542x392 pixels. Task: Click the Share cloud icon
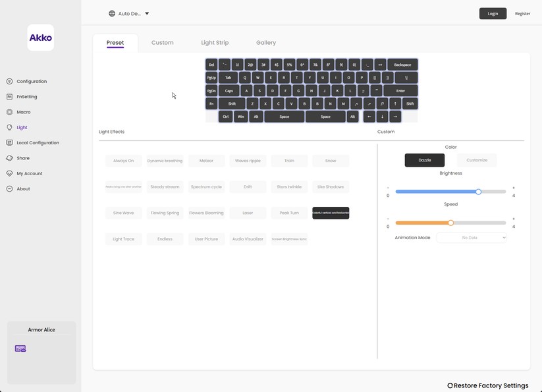pyautogui.click(x=9, y=158)
